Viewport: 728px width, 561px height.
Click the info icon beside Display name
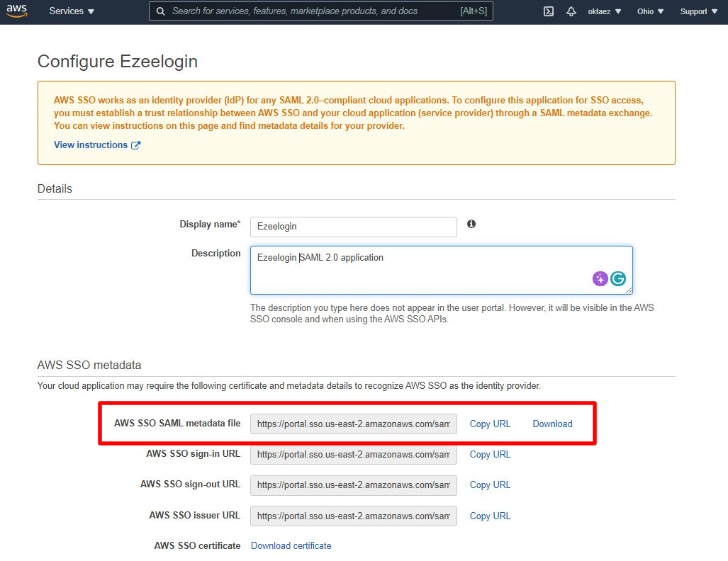pos(471,224)
